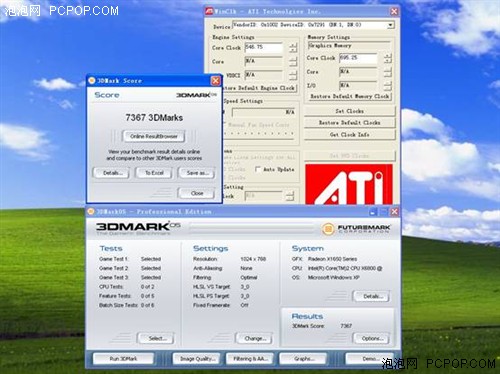Click the Details button under System

(x=371, y=296)
